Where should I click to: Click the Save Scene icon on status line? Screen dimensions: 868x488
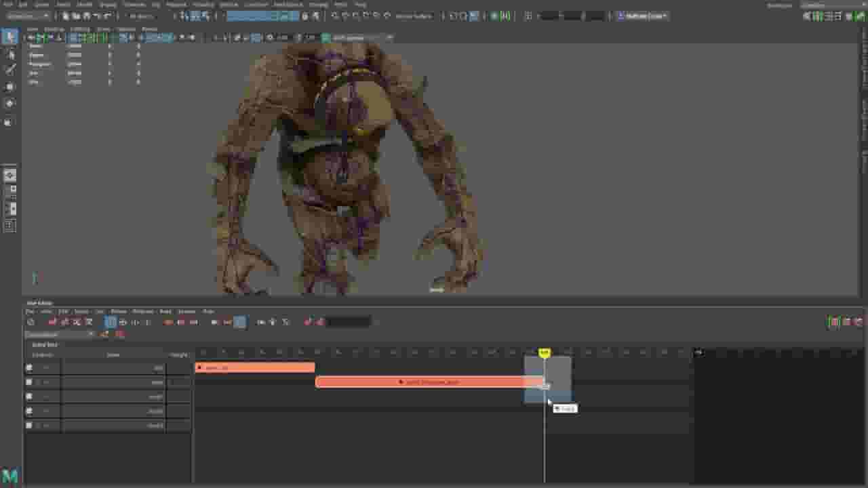[x=86, y=16]
